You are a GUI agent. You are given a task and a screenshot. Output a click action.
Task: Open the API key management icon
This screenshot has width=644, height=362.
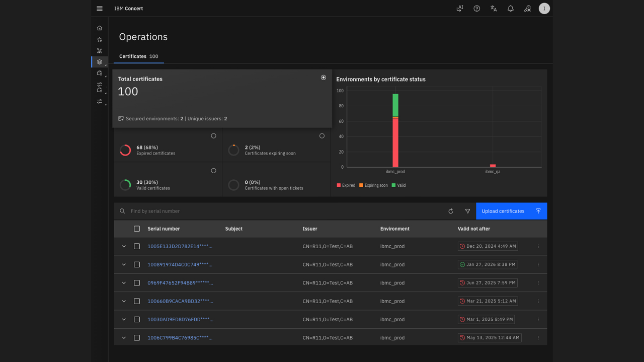tap(527, 9)
